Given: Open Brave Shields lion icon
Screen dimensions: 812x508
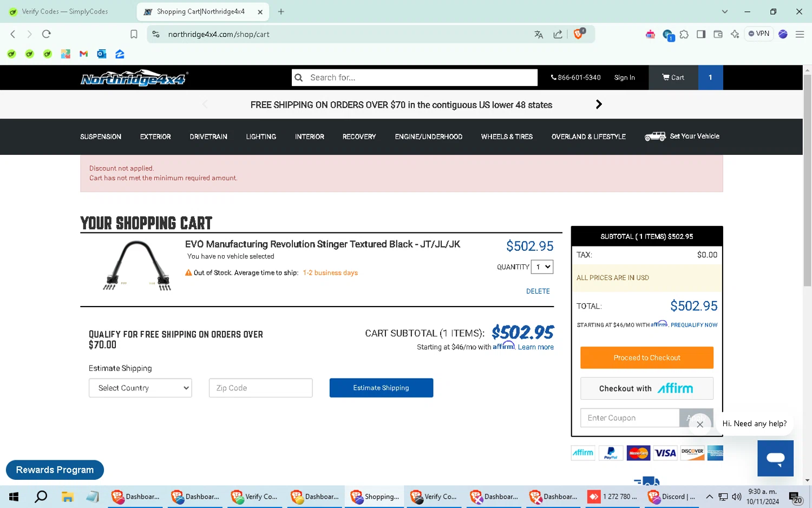Looking at the screenshot, I should point(579,34).
